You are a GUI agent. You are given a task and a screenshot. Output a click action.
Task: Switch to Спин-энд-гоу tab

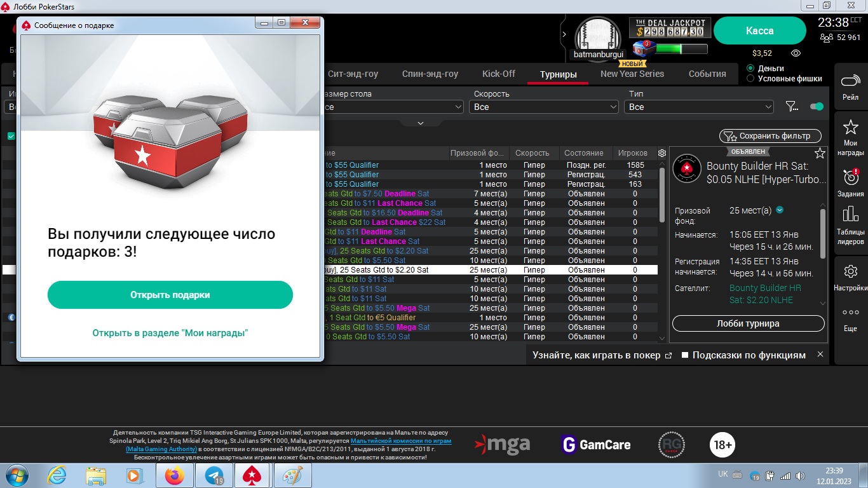click(x=430, y=74)
